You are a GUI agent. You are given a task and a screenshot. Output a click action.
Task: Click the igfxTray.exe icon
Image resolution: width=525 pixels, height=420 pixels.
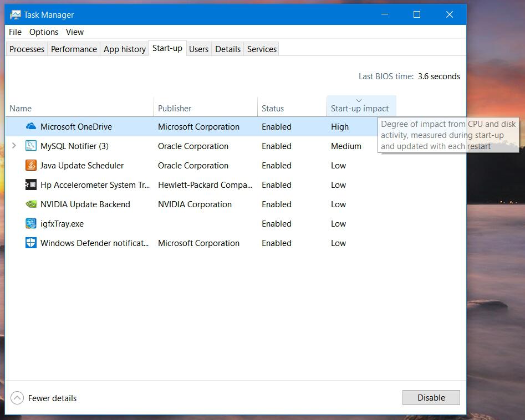[x=31, y=223]
